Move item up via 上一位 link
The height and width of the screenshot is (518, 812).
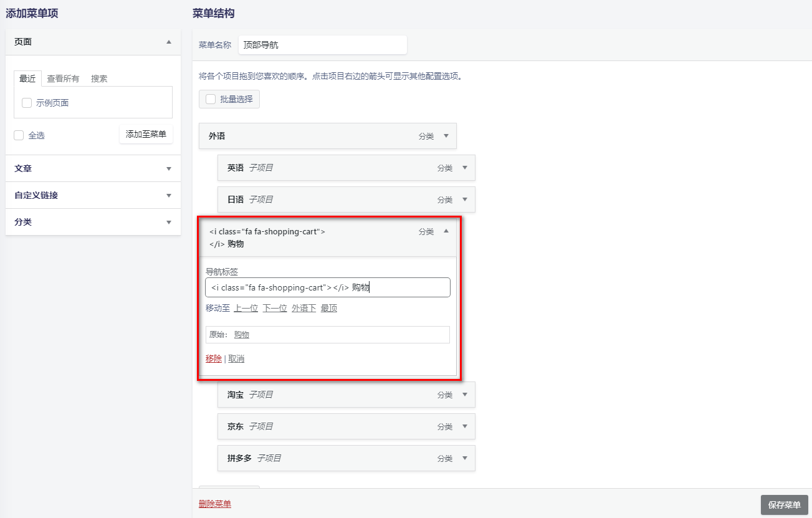click(246, 308)
